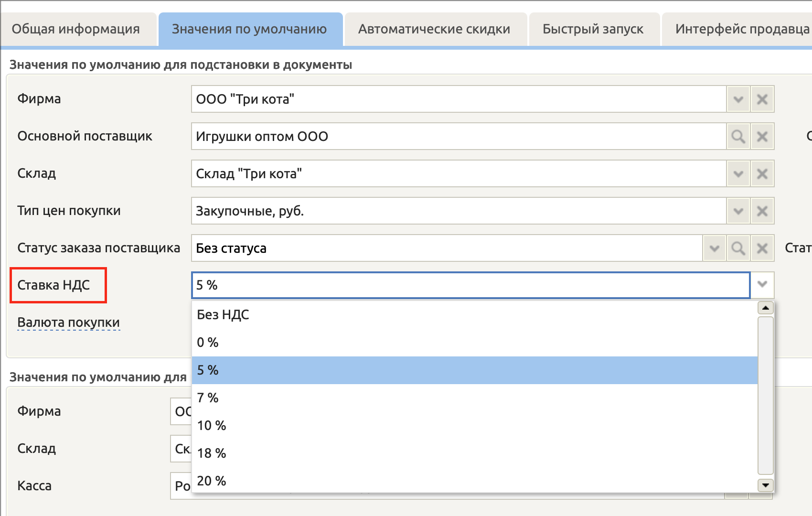
Task: Click the Валюта покупки link label
Action: coord(68,322)
